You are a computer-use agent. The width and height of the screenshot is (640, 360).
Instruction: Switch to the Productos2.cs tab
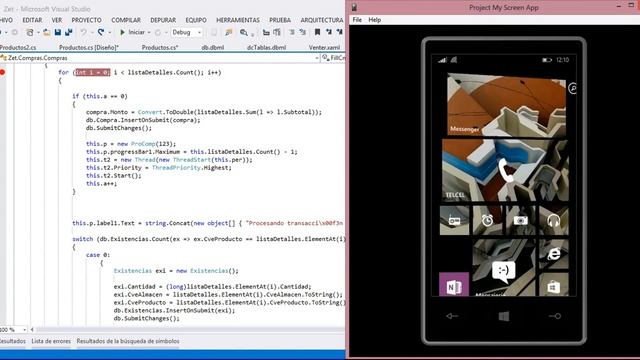point(17,47)
